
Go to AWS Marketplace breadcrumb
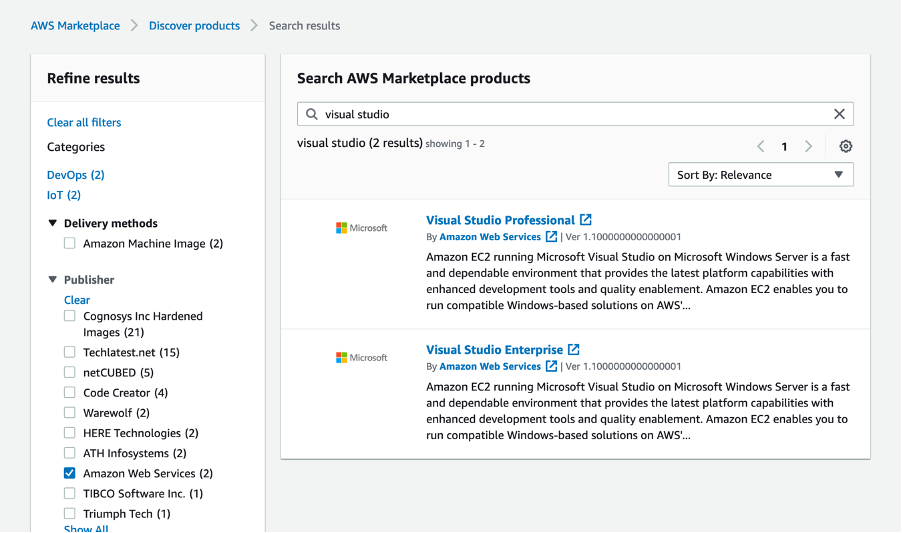point(75,26)
